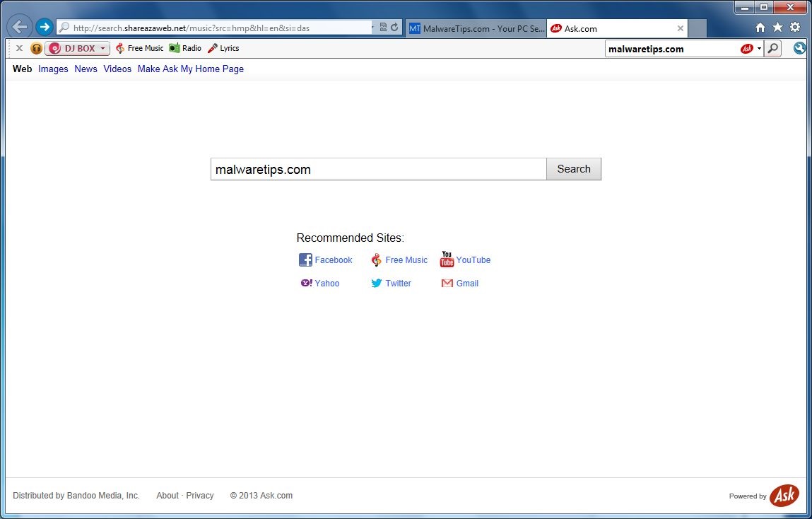Click the toolbar magnifier search button
812x519 pixels.
pyautogui.click(x=772, y=49)
